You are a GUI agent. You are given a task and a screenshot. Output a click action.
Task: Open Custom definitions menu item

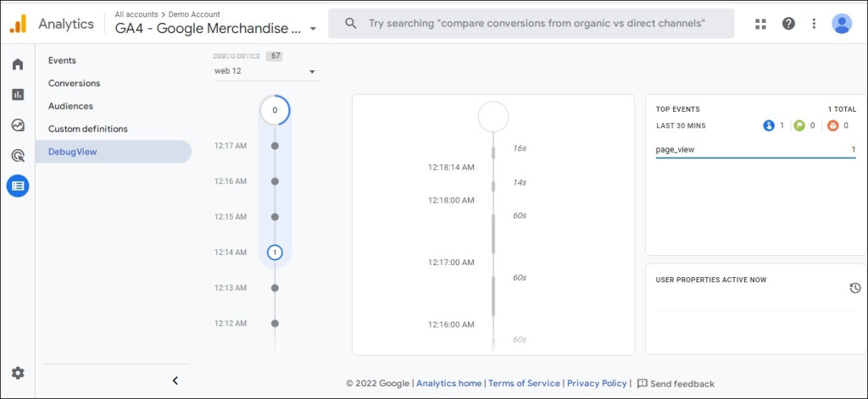click(x=88, y=129)
